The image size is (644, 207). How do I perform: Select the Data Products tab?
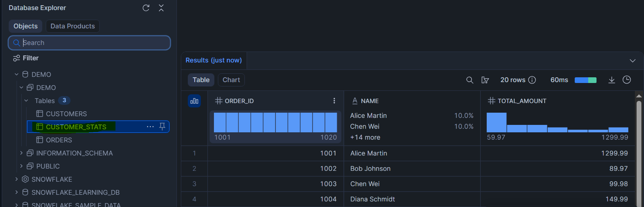[72, 26]
